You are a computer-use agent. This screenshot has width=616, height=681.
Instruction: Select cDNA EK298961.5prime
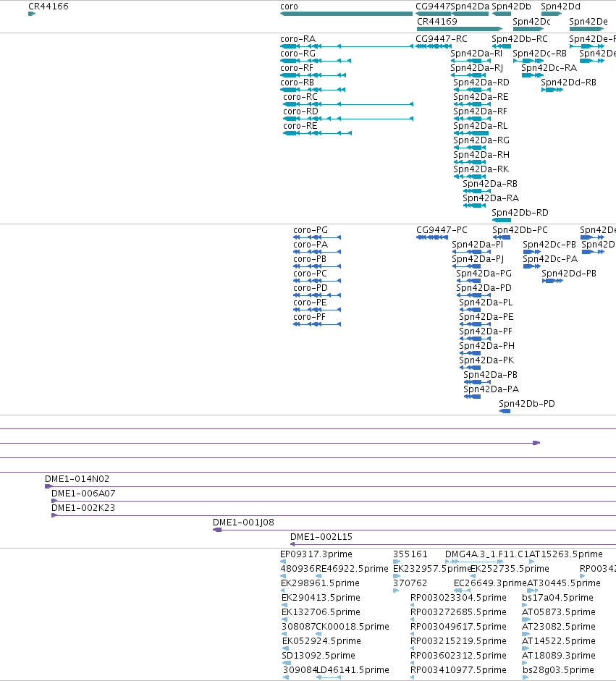click(320, 583)
